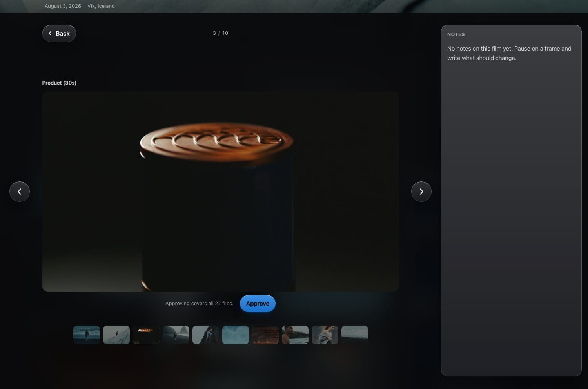Open thumbnail of climber on dark rock

pyautogui.click(x=206, y=335)
